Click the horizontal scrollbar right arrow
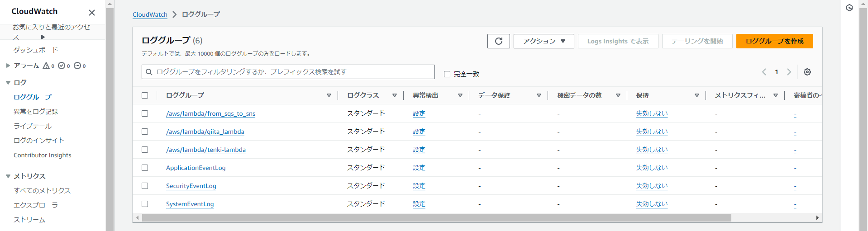 817,218
